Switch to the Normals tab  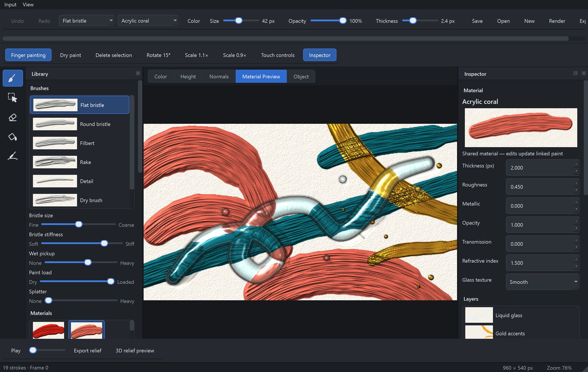click(219, 76)
